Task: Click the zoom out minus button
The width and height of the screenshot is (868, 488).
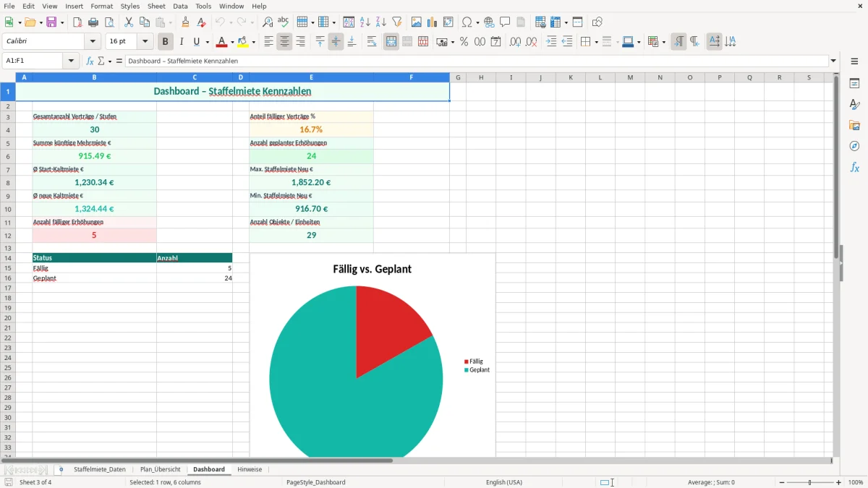Action: click(x=782, y=482)
